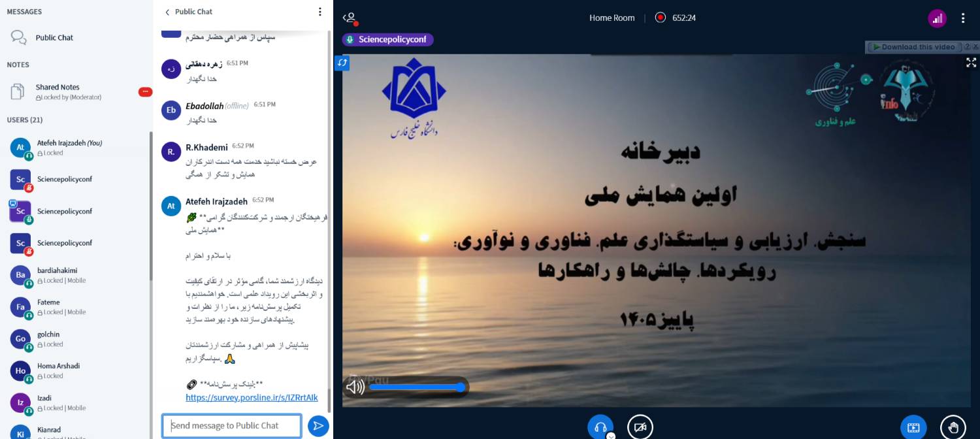Viewport: 980px width, 439px height.
Task: Adjust the video volume slider
Action: point(417,387)
